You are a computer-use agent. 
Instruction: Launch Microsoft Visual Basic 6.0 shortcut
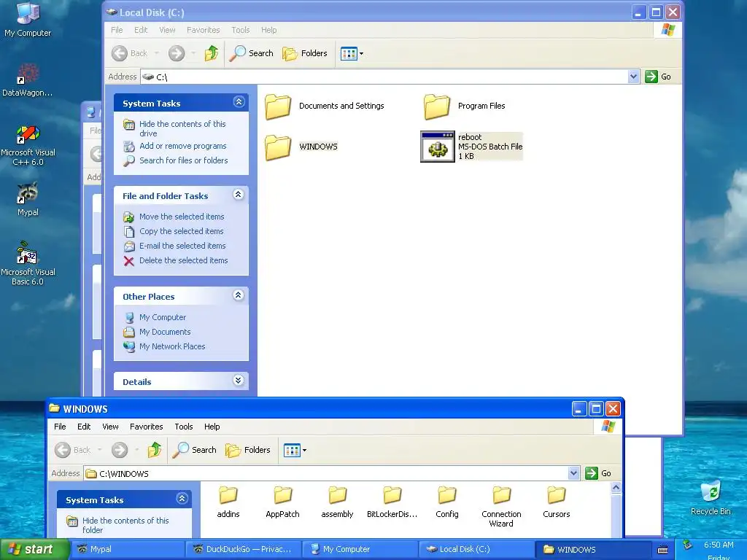pyautogui.click(x=28, y=263)
